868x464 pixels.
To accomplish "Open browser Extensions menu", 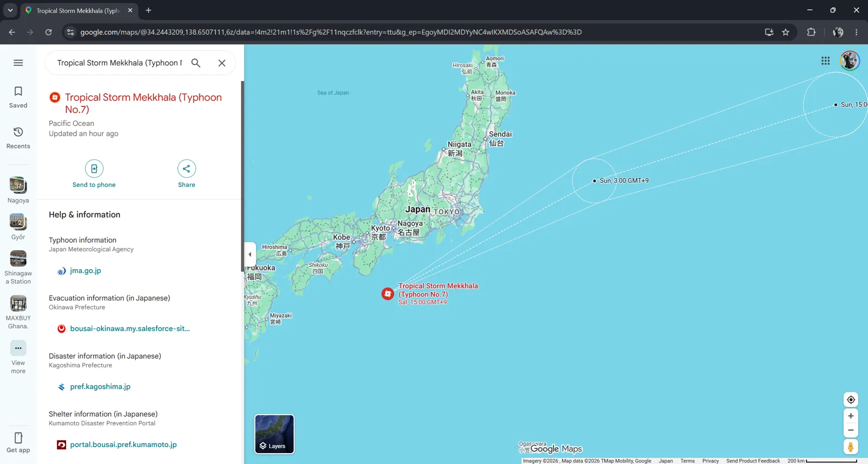I will click(x=811, y=32).
